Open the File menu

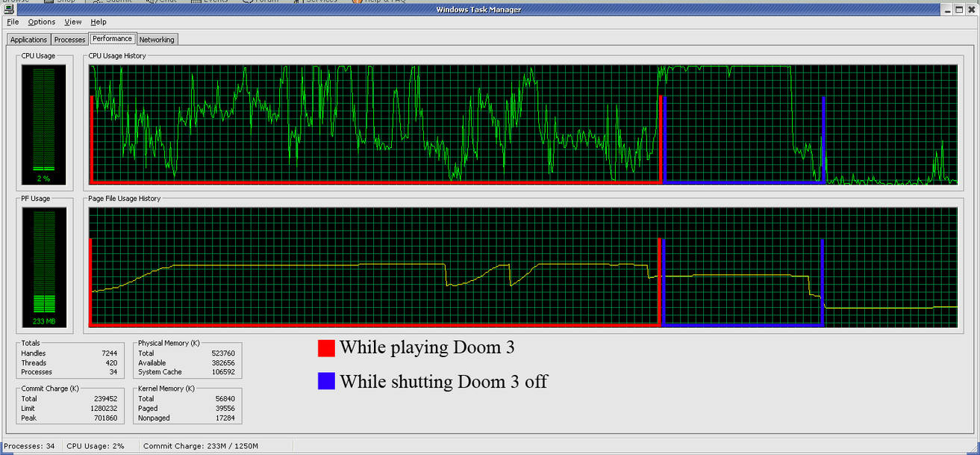pyautogui.click(x=13, y=22)
